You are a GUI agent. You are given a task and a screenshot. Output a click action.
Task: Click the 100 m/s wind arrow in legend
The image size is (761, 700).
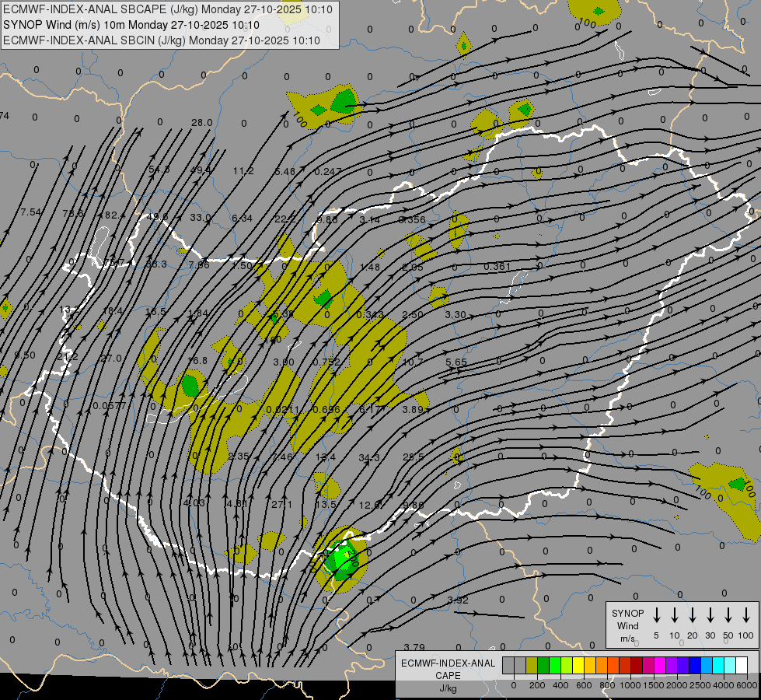point(746,614)
